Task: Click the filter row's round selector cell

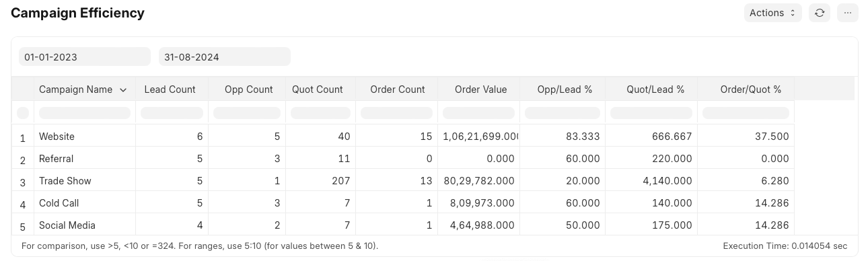Action: pos(23,113)
